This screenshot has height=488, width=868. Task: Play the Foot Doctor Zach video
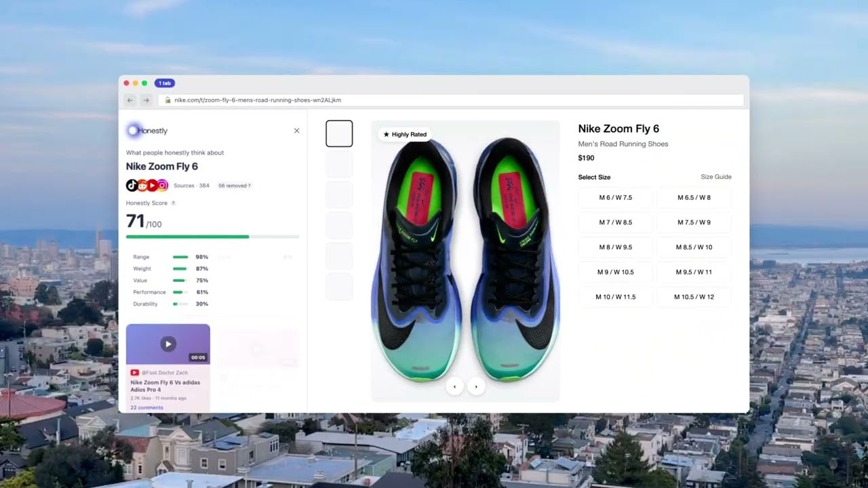point(168,344)
